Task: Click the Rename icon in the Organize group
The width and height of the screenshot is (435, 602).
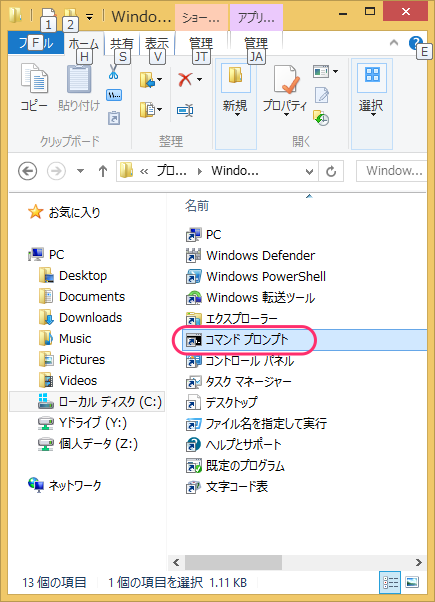Action: (185, 111)
